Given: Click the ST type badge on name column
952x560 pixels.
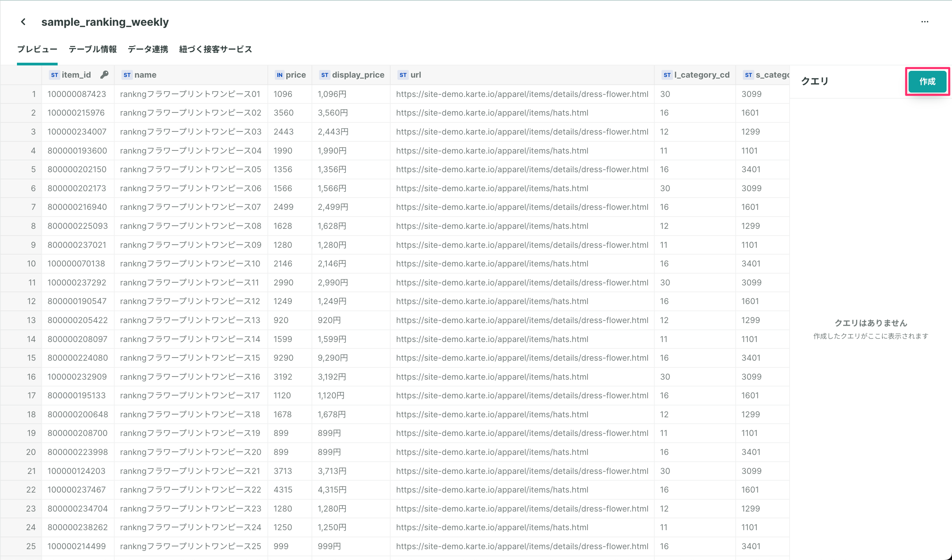Looking at the screenshot, I should pyautogui.click(x=127, y=75).
